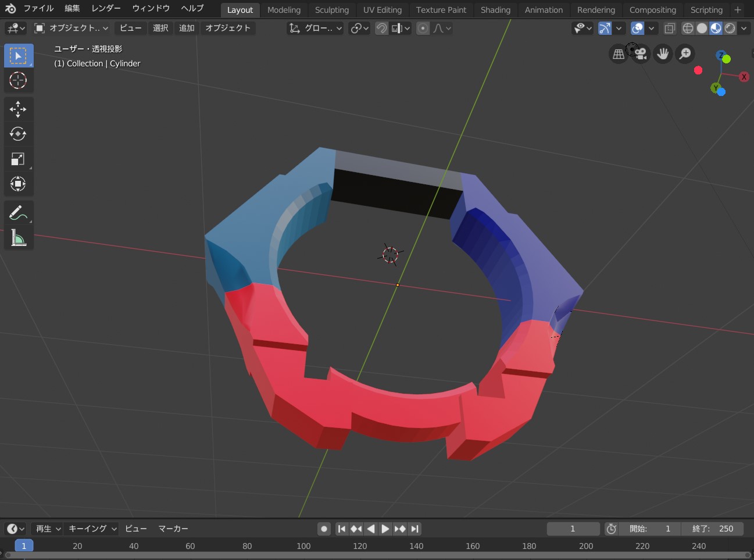Viewport: 754px width, 560px height.
Task: Select the Scale tool
Action: tap(19, 159)
